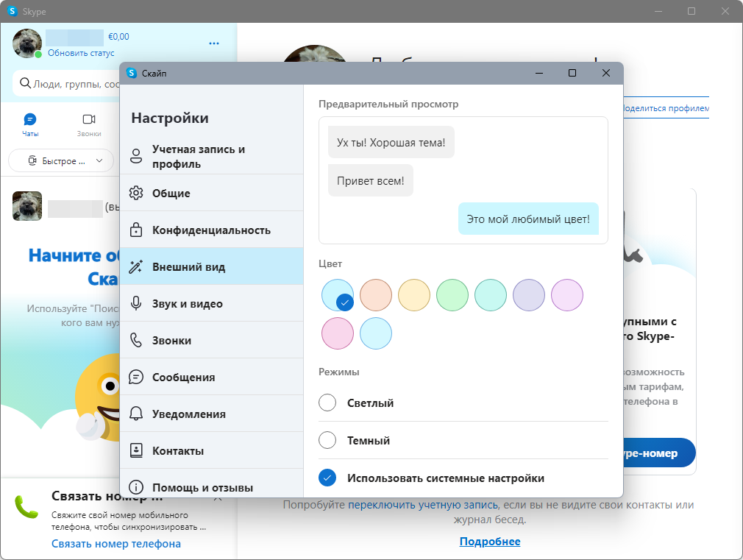Select Use system settings radio button
The width and height of the screenshot is (743, 560).
click(327, 478)
